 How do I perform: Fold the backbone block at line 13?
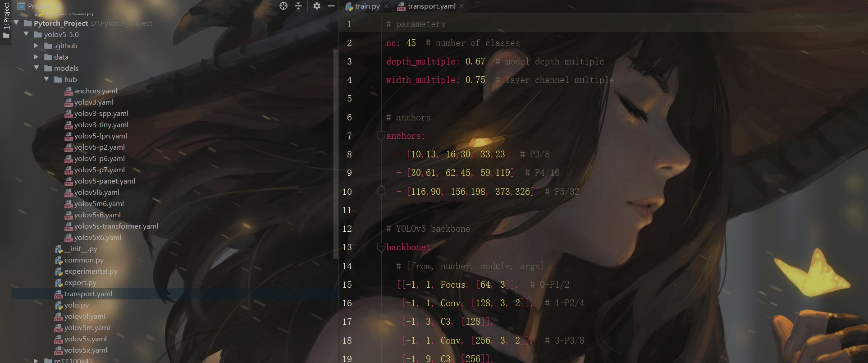pos(381,247)
